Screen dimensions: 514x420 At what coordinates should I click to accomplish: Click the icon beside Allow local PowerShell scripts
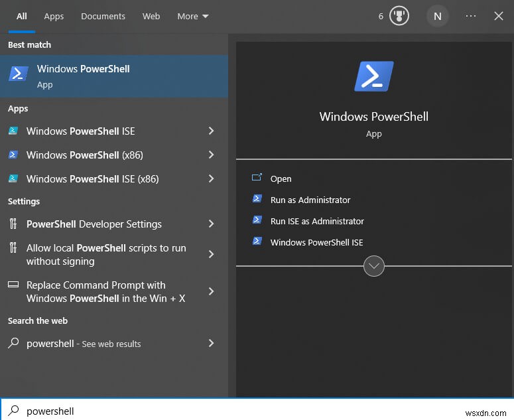(13, 247)
